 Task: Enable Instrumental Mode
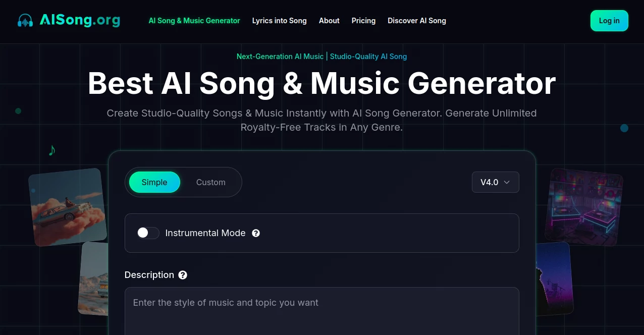point(148,233)
